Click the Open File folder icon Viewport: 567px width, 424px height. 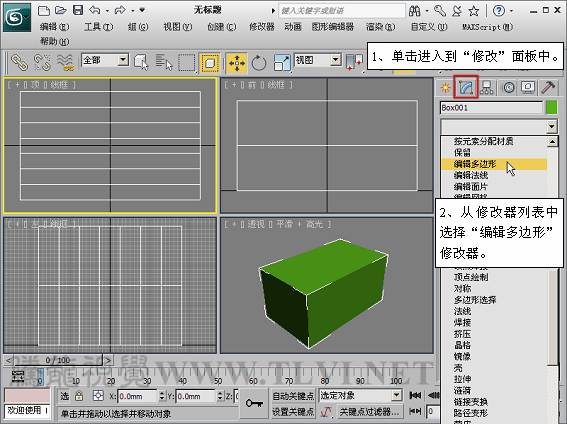pos(60,10)
